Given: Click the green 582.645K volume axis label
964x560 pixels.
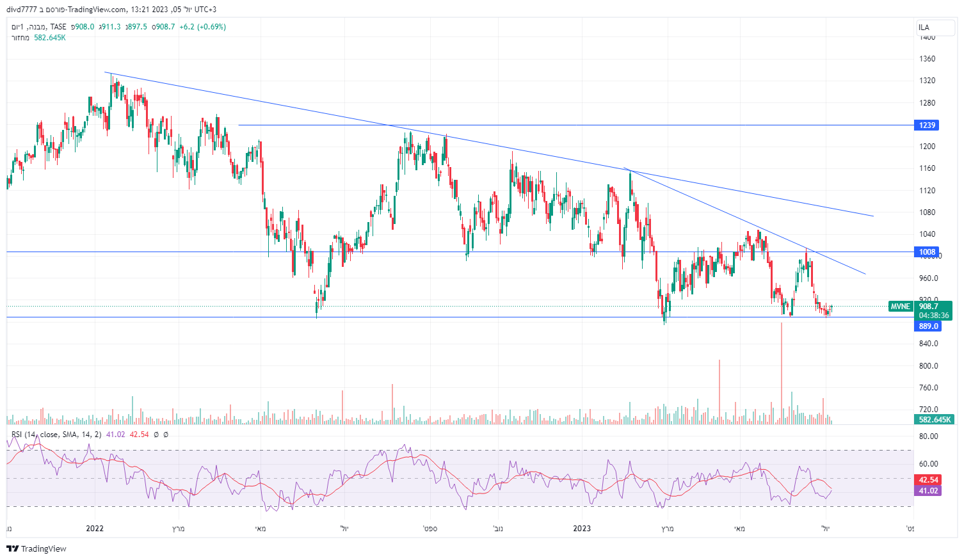Looking at the screenshot, I should (x=935, y=420).
